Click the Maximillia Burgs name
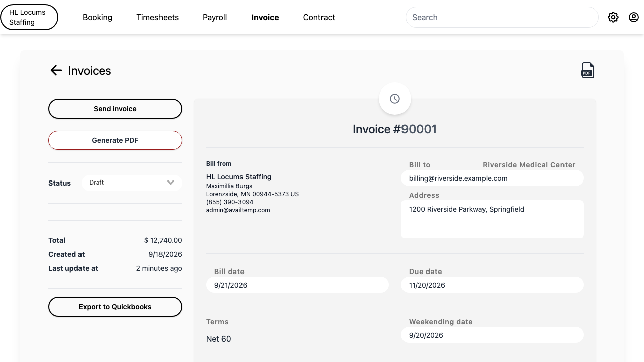The image size is (644, 362). [229, 186]
